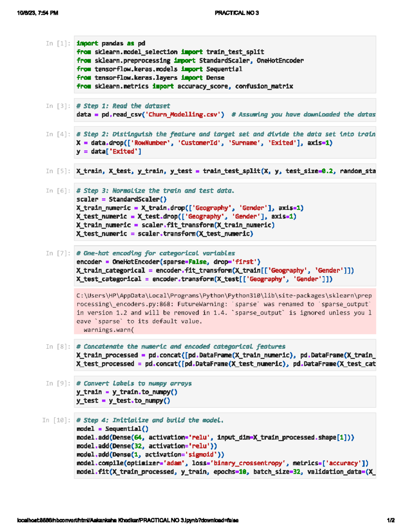Click the 'In [6]:' cell prompt
The height and width of the screenshot is (532, 411).
click(58, 191)
